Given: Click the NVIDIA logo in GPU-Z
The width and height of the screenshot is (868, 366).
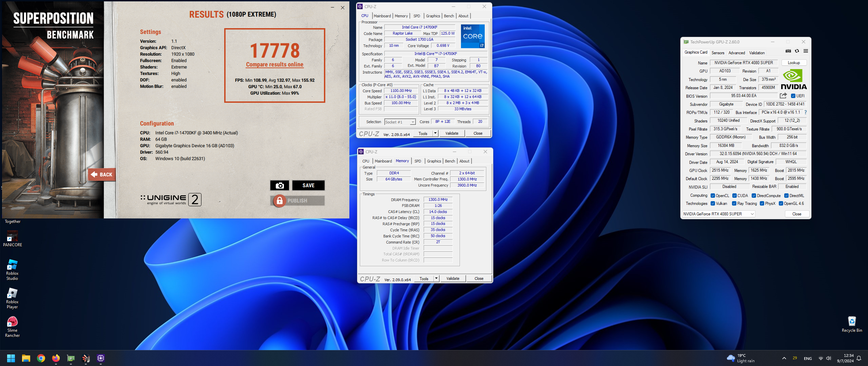Looking at the screenshot, I should pyautogui.click(x=794, y=79).
